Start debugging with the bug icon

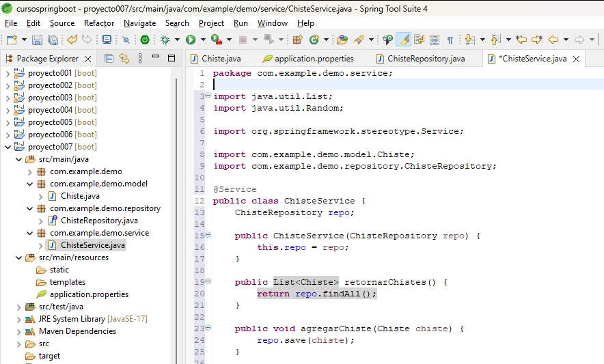(165, 40)
